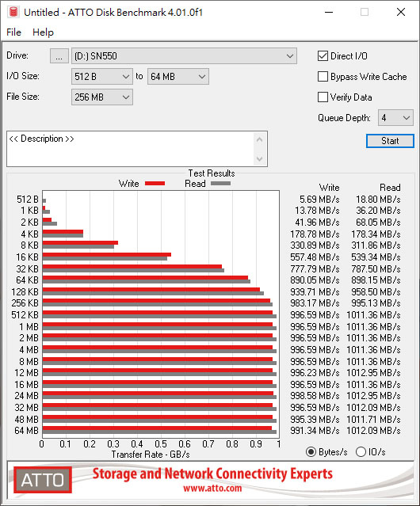Viewport: 420px width, 506px height.
Task: Click the ATTO Disk Benchmark title bar icon
Action: coord(13,12)
